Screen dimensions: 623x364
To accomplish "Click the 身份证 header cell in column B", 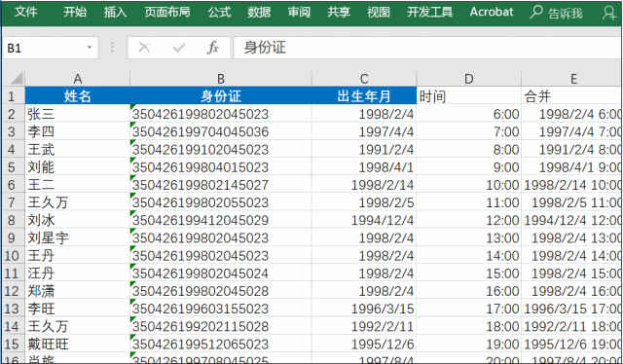I will pyautogui.click(x=221, y=95).
